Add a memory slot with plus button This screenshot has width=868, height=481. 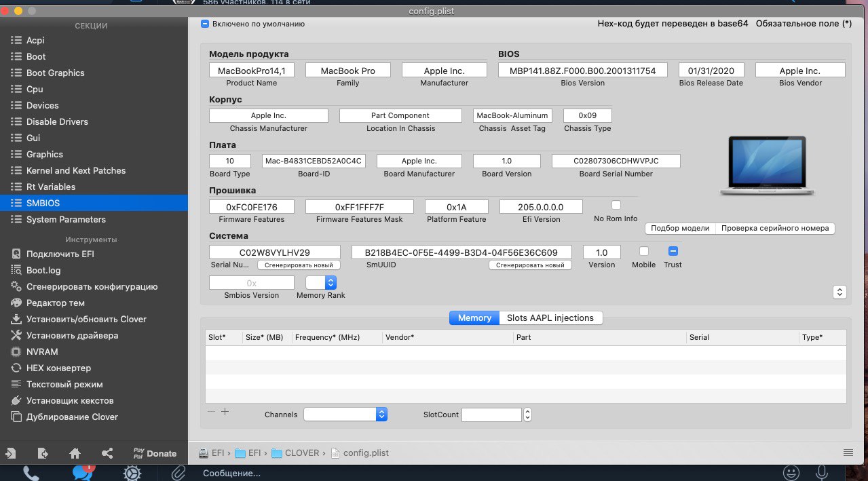pos(225,411)
